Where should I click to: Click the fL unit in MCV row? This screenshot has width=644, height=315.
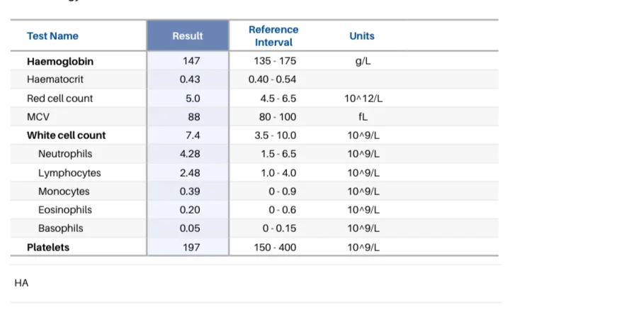click(363, 116)
